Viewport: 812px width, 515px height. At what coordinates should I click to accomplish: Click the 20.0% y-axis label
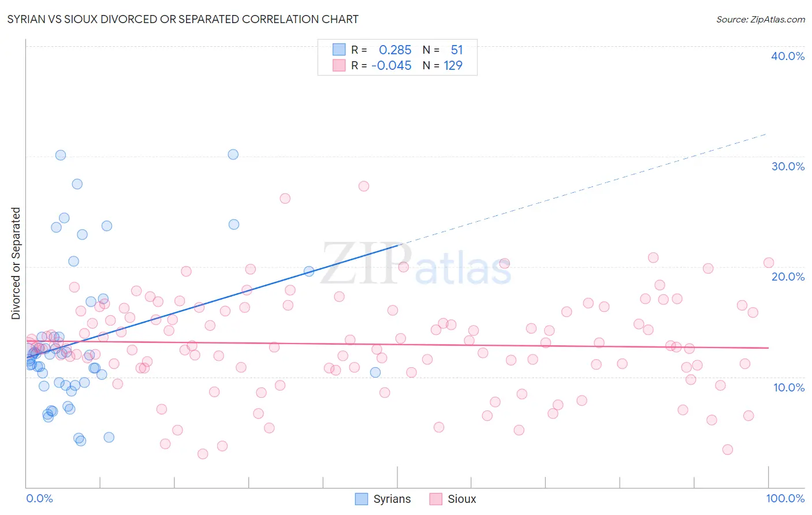coord(788,277)
